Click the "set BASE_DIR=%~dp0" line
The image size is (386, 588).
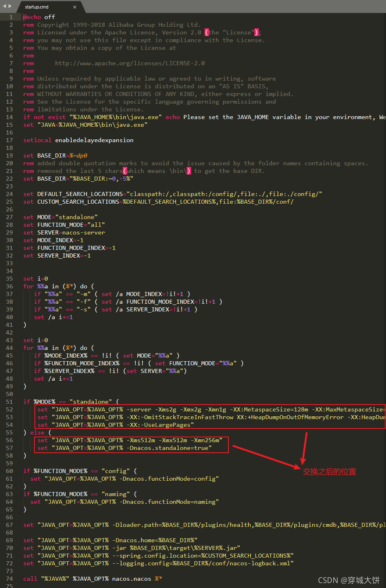tap(55, 156)
